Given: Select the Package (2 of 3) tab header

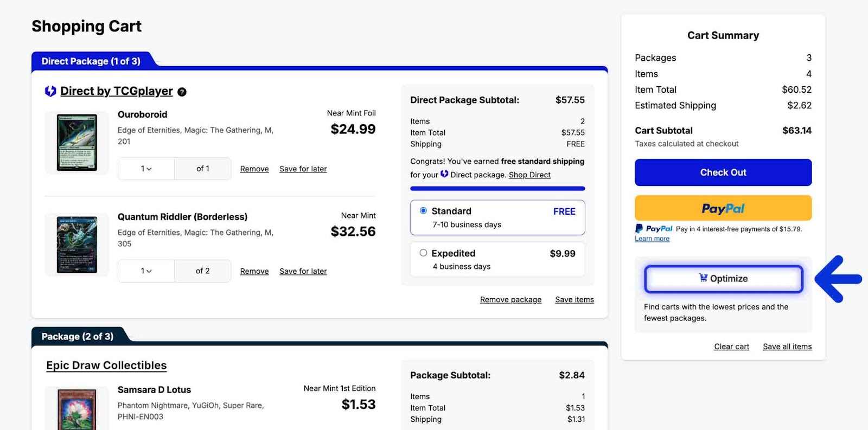Looking at the screenshot, I should 78,336.
